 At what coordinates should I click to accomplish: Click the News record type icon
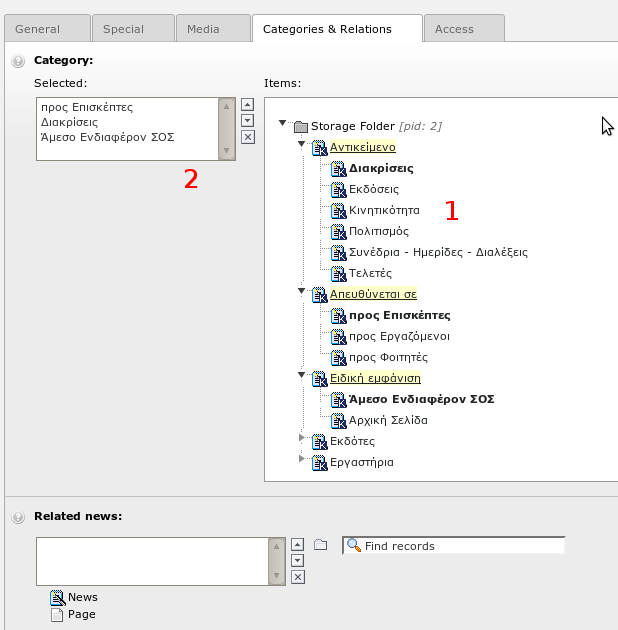pyautogui.click(x=58, y=598)
